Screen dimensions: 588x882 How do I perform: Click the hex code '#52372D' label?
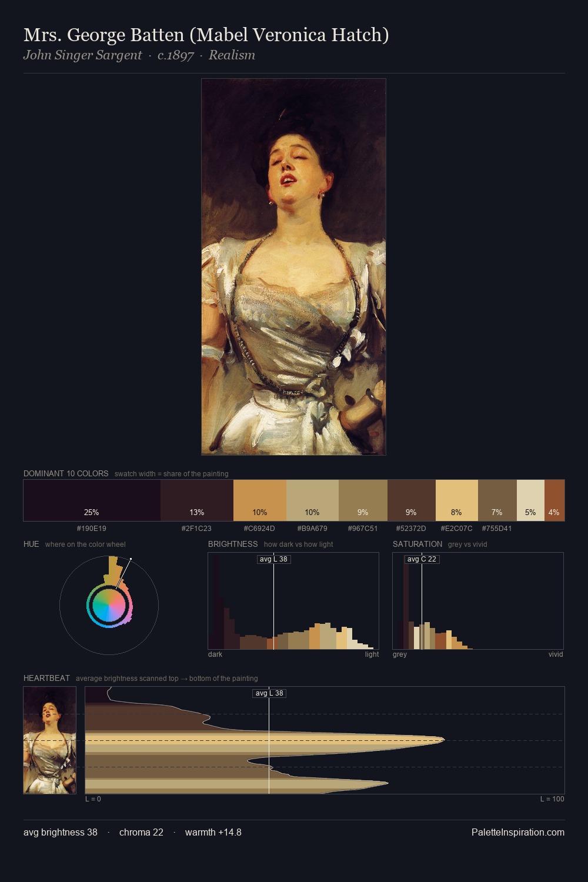411,529
